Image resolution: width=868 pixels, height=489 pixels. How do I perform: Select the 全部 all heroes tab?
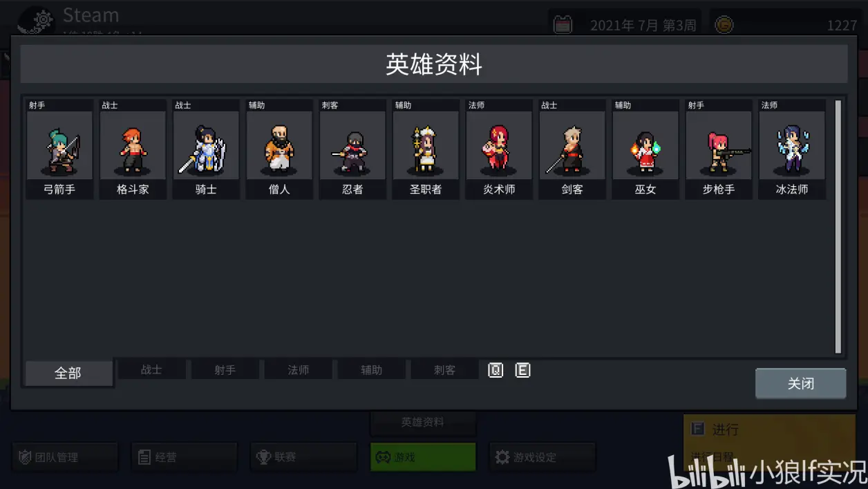pyautogui.click(x=68, y=373)
